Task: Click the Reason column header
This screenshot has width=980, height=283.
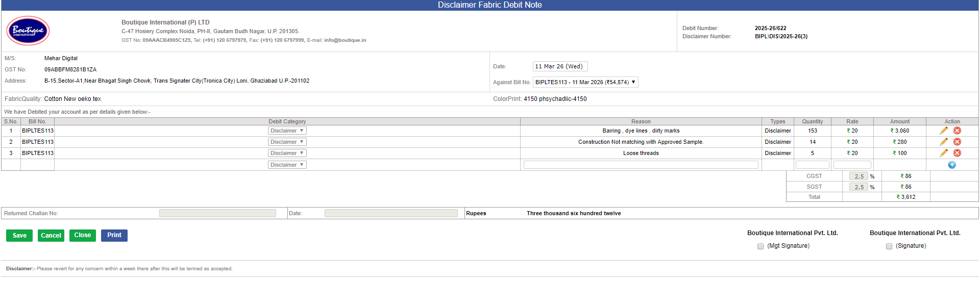Action: [x=641, y=121]
